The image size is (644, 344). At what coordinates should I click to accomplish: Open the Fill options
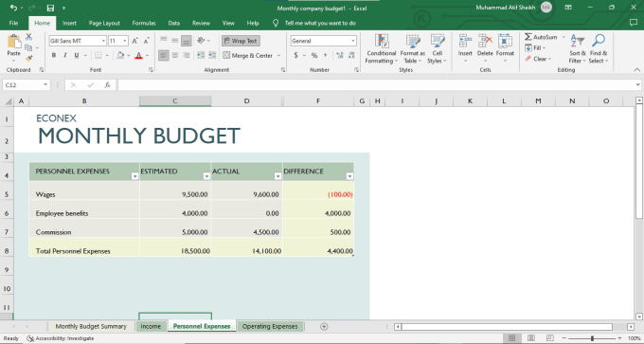(535, 48)
